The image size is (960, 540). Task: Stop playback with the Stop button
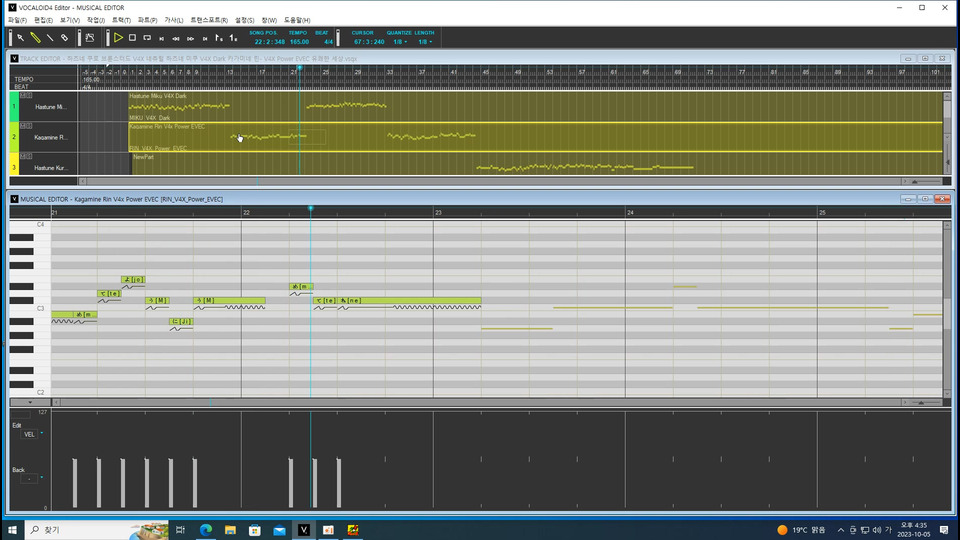coord(132,38)
